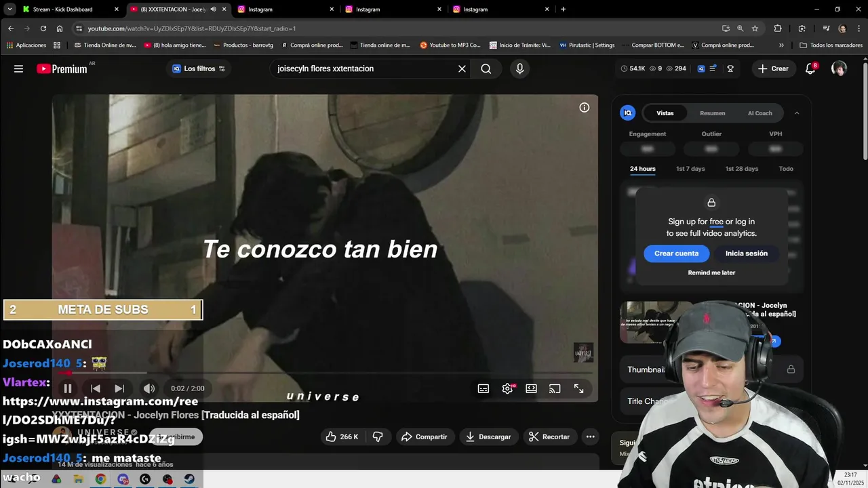Click the Descargar download button
This screenshot has height=488, width=868.
click(488, 436)
